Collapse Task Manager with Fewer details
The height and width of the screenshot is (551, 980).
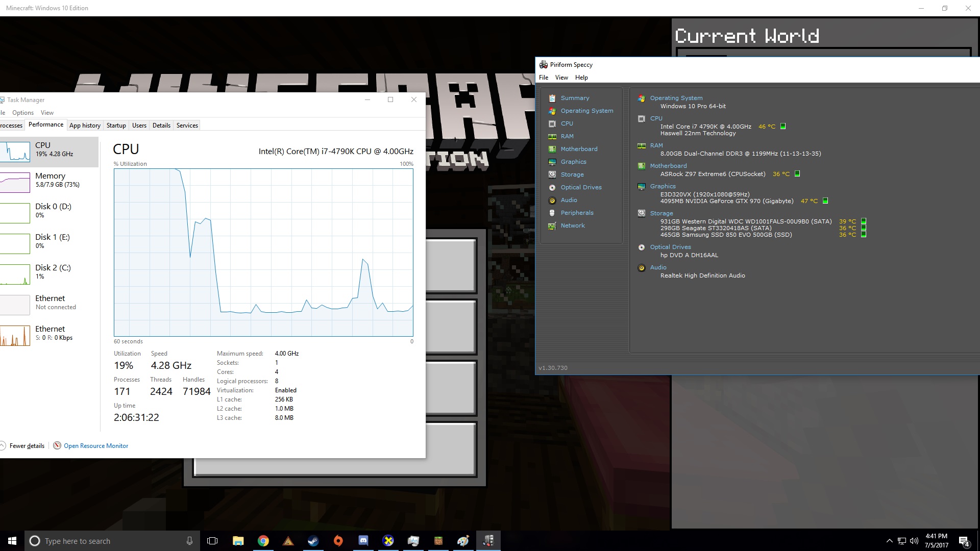pos(27,446)
